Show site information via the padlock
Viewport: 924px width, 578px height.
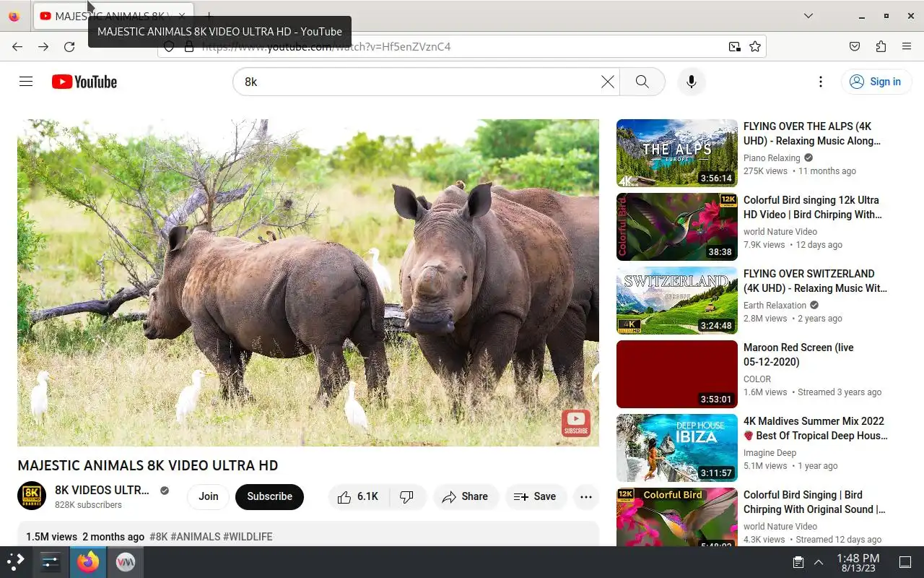click(x=189, y=47)
